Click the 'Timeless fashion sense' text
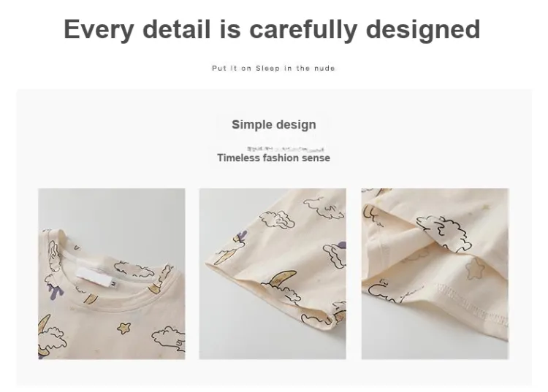548x392 pixels. pyautogui.click(x=274, y=158)
